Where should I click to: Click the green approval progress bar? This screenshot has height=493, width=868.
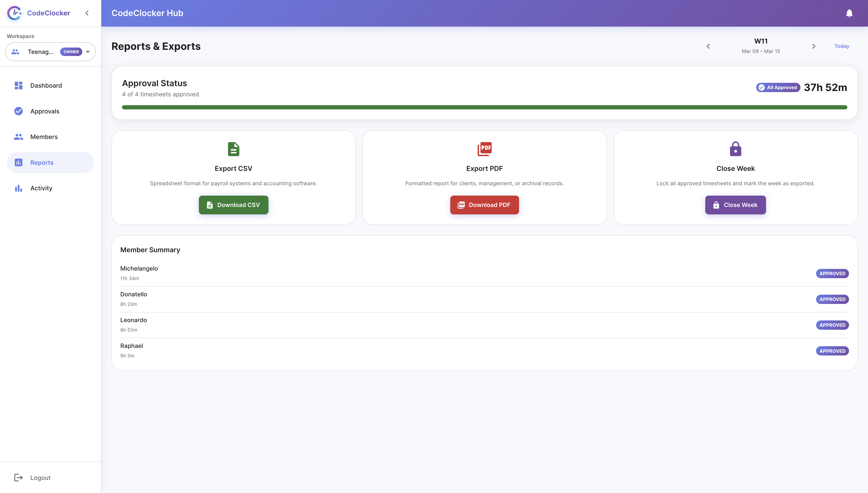tap(484, 107)
